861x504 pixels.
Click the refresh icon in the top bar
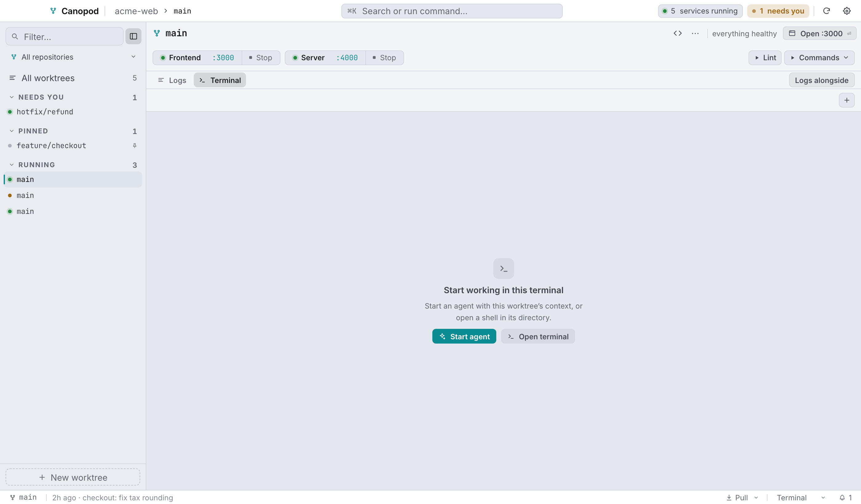point(826,11)
